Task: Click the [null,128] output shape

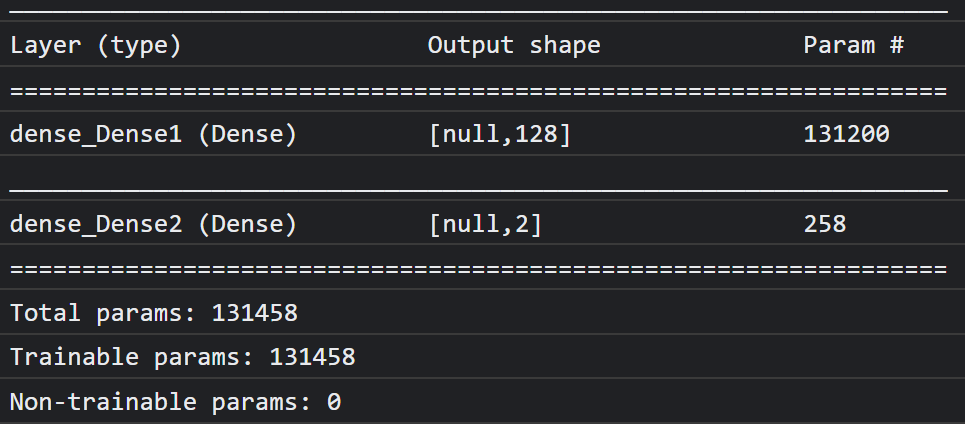Action: click(499, 135)
